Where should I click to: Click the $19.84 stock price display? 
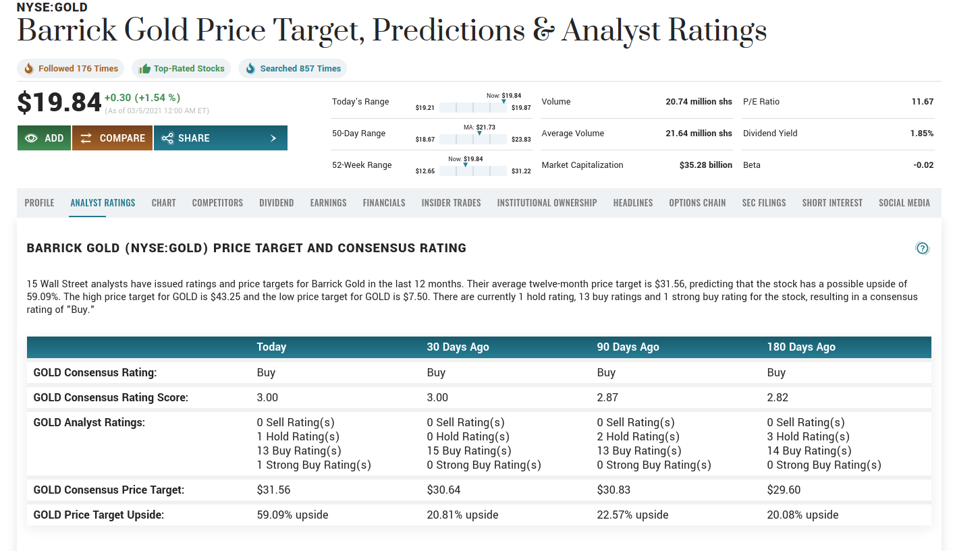coord(57,103)
